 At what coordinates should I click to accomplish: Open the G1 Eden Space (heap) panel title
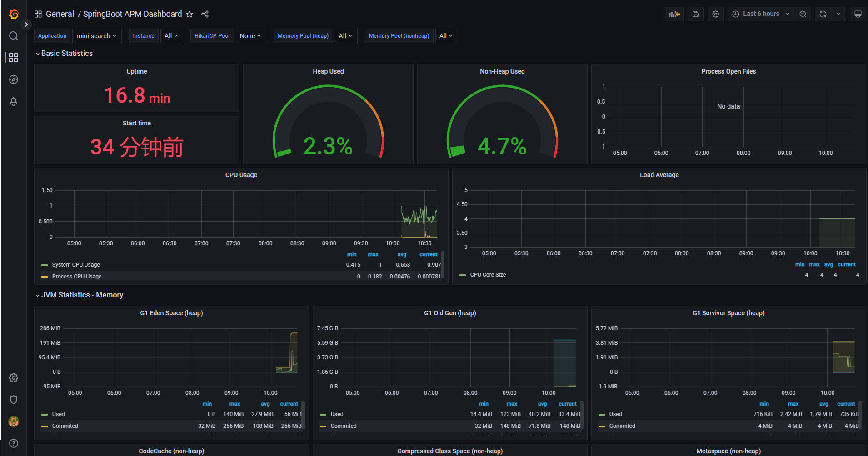click(x=171, y=313)
